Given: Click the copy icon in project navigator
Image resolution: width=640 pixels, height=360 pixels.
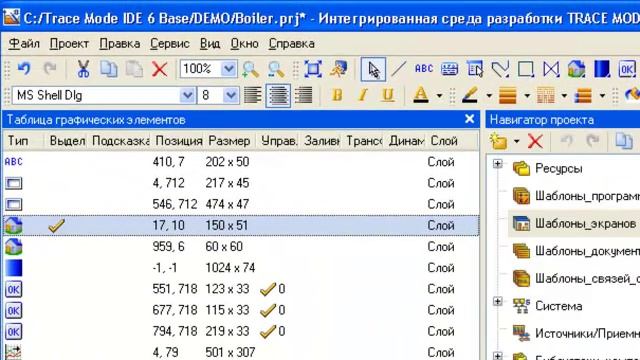Looking at the screenshot, I should pyautogui.click(x=624, y=141).
